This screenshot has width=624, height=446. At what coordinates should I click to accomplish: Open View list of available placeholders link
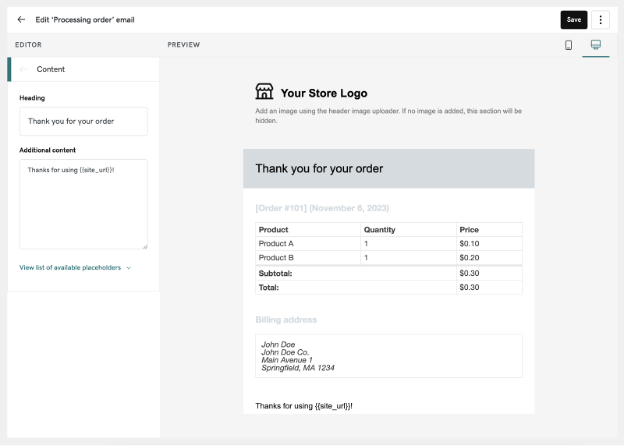pos(70,268)
